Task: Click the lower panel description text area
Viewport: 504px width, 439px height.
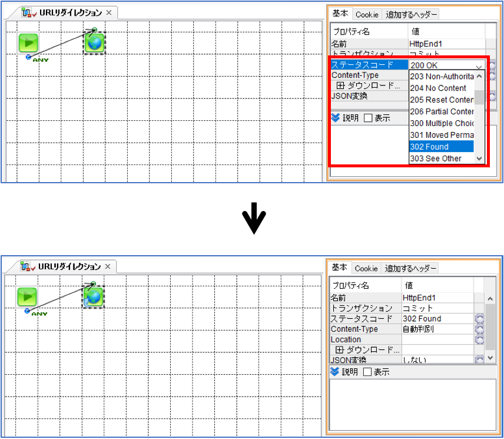Action: coord(413,405)
